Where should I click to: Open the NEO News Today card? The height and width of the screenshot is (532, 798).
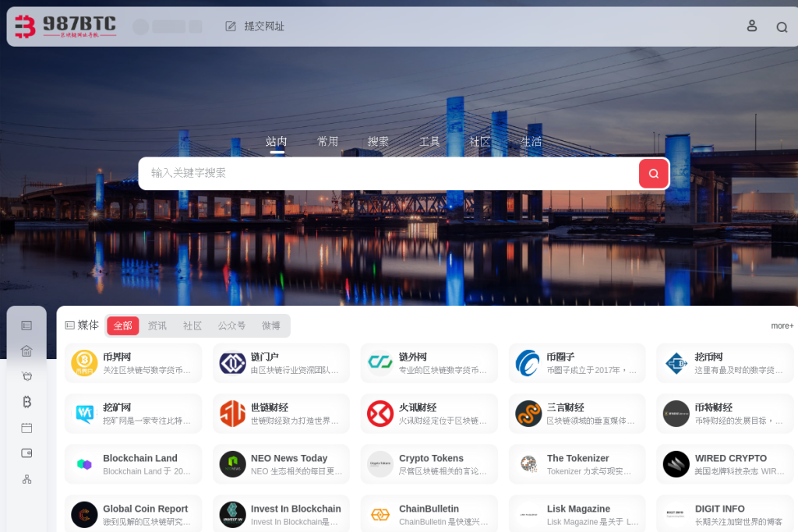pyautogui.click(x=281, y=464)
